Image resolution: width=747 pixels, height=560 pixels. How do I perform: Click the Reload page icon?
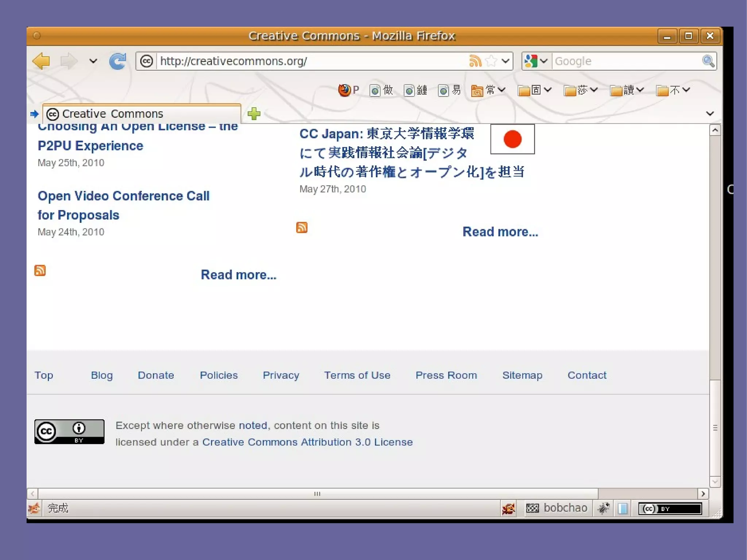117,61
